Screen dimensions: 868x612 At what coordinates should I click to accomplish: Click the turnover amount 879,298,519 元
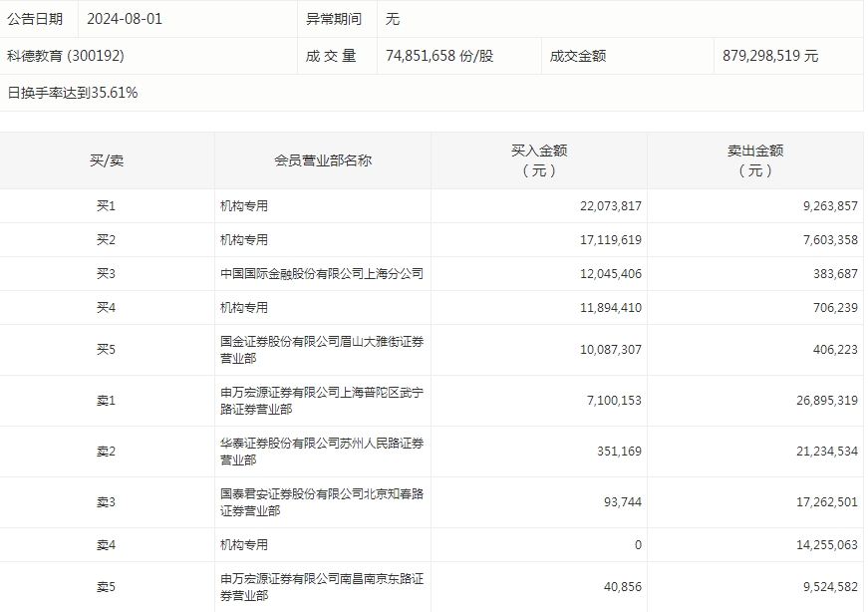pyautogui.click(x=770, y=56)
